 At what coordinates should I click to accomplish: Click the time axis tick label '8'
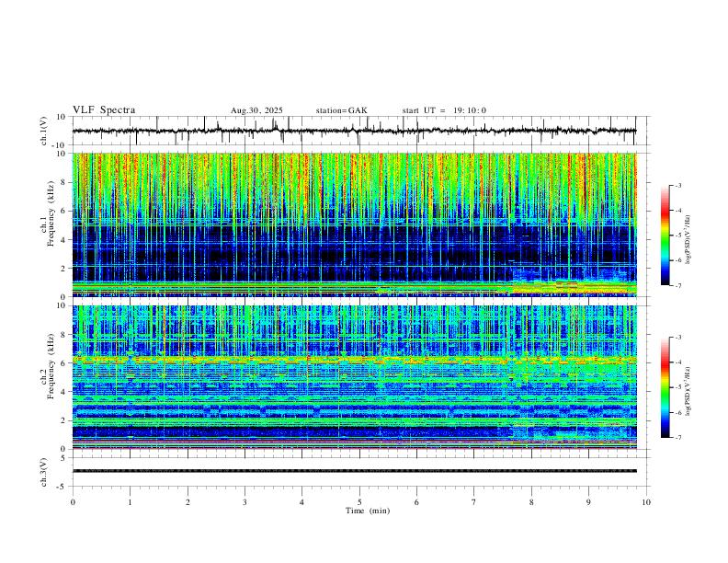click(x=531, y=502)
